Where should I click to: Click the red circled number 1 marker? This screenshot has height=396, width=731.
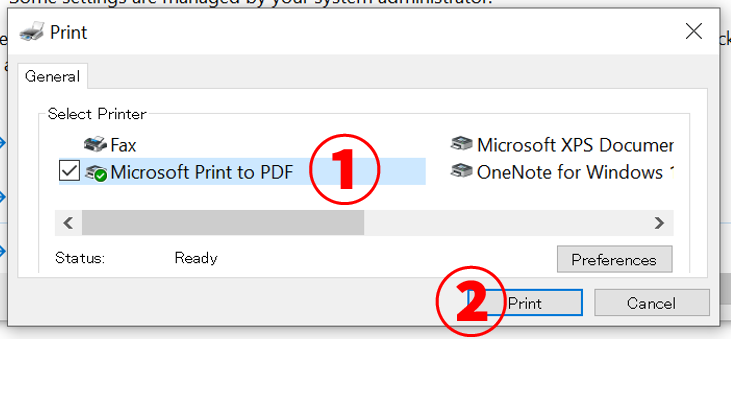345,169
